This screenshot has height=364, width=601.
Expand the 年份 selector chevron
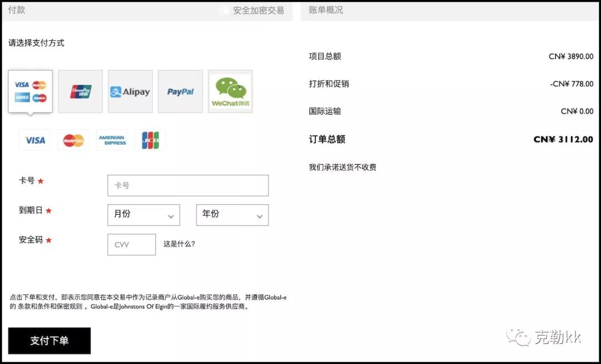259,216
